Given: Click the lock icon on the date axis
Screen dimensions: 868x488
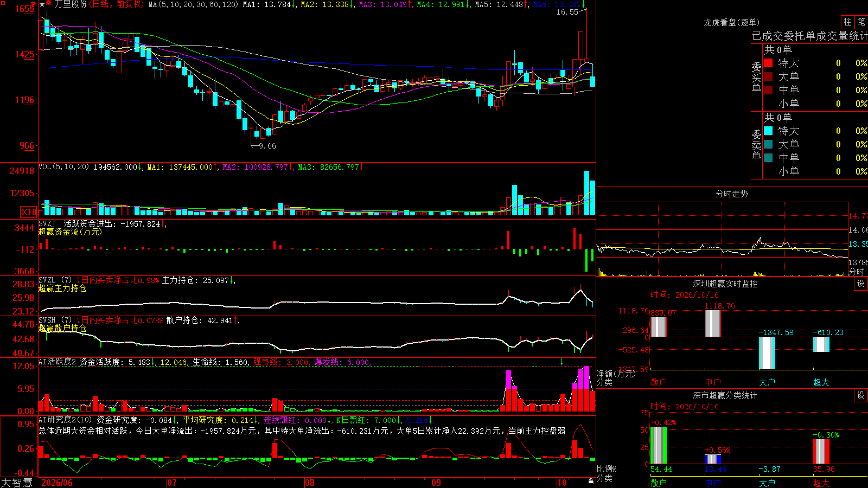Looking at the screenshot, I should point(591,481).
